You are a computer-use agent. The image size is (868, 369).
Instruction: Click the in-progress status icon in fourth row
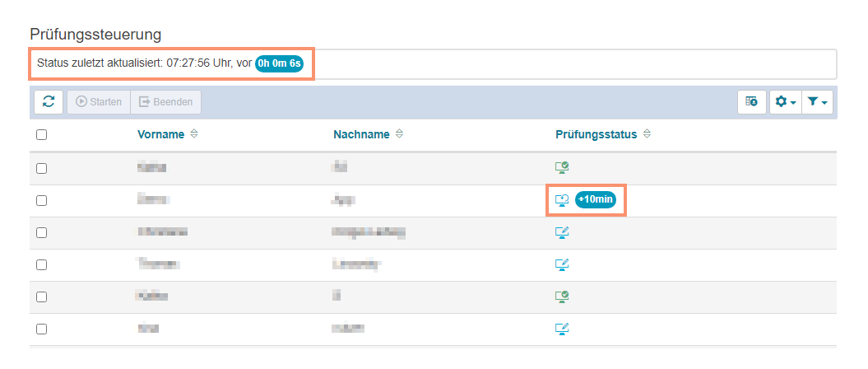(562, 264)
